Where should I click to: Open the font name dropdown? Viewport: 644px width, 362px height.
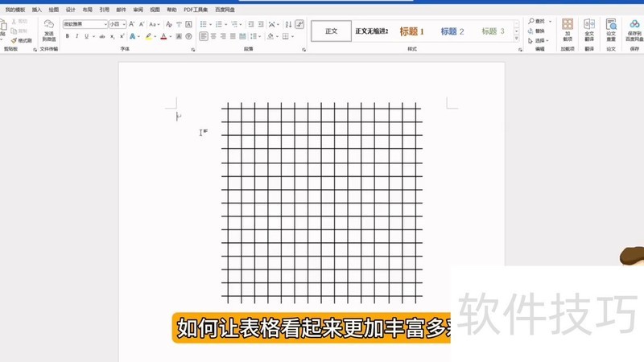click(105, 24)
